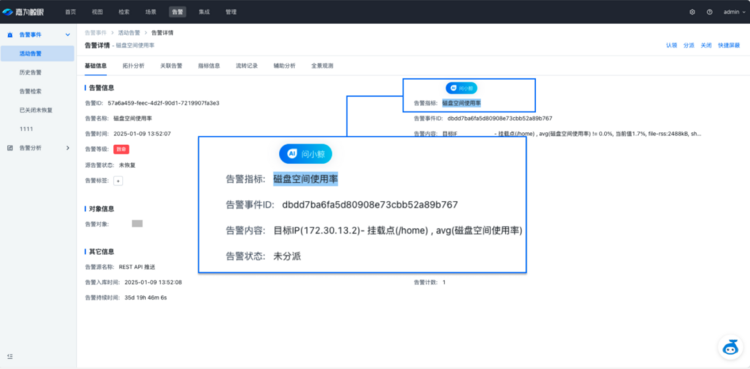
Task: Collapse the sidebar using bottom-left icon
Action: 10,357
